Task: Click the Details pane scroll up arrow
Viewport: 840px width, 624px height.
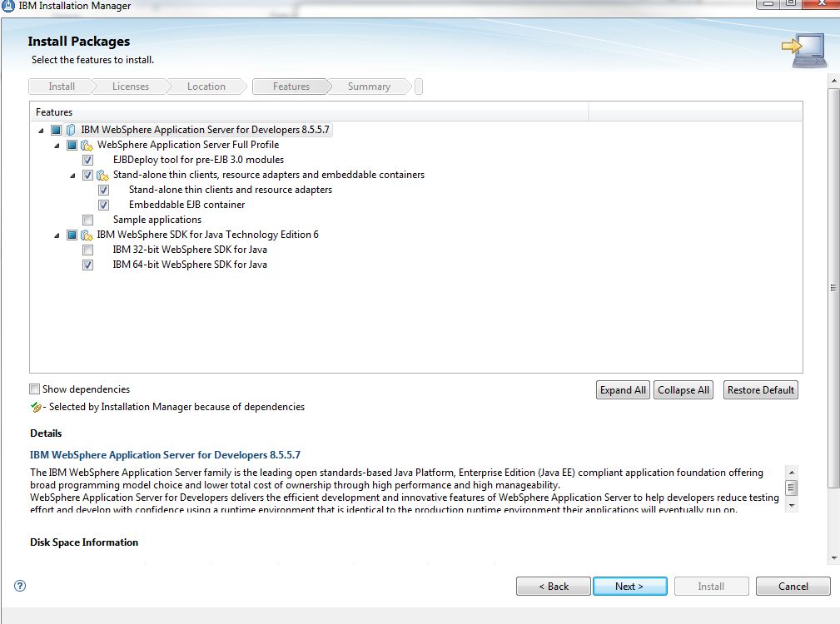Action: pyautogui.click(x=791, y=473)
